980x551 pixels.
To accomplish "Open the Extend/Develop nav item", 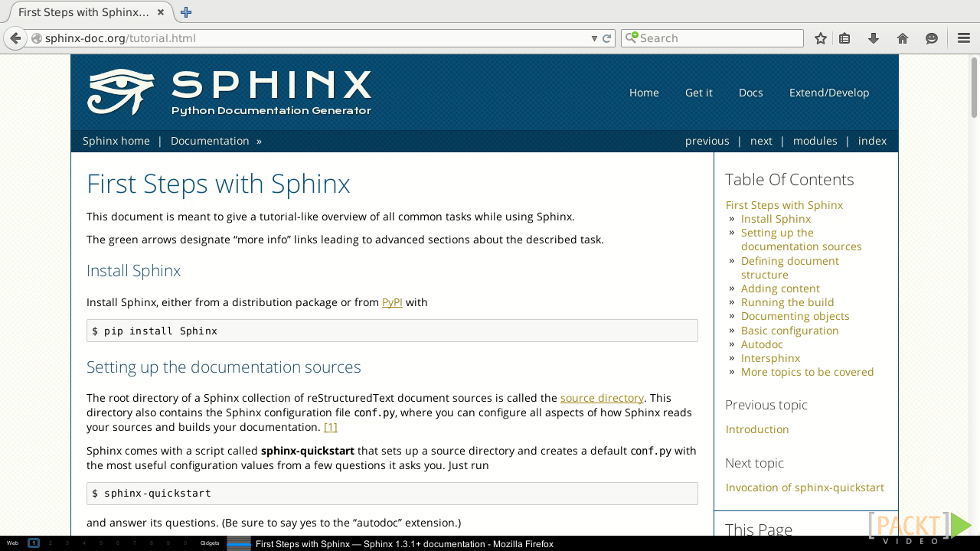I will (829, 93).
